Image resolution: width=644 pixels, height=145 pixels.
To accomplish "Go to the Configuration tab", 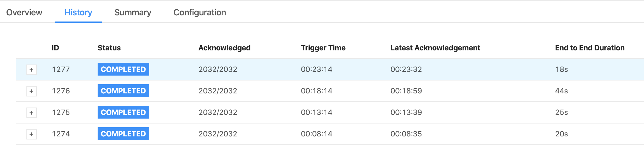I will (200, 12).
